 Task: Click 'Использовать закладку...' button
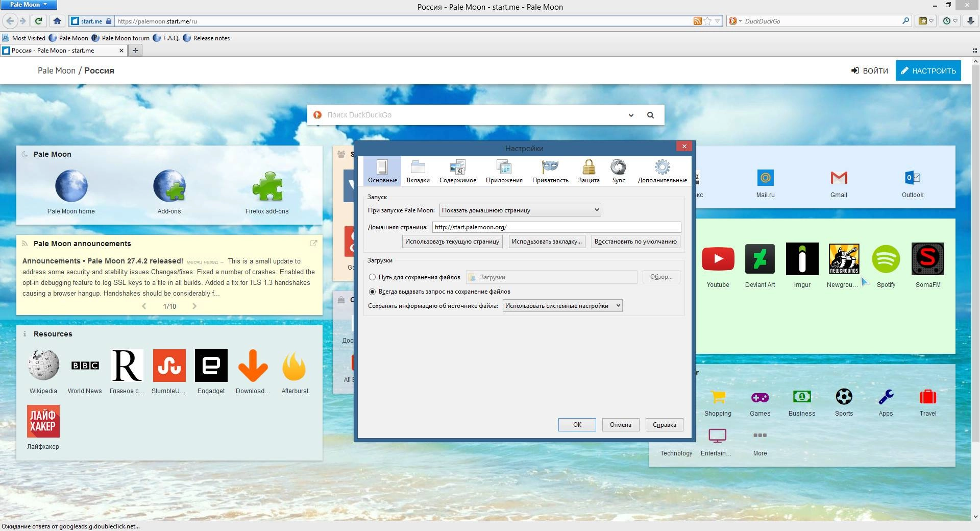pos(547,242)
